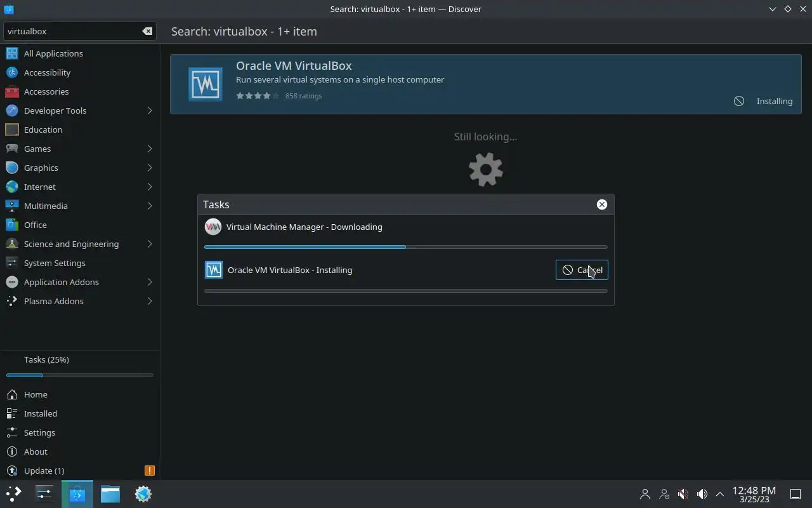
Task: Open the globe settings app in taskbar
Action: (143, 494)
